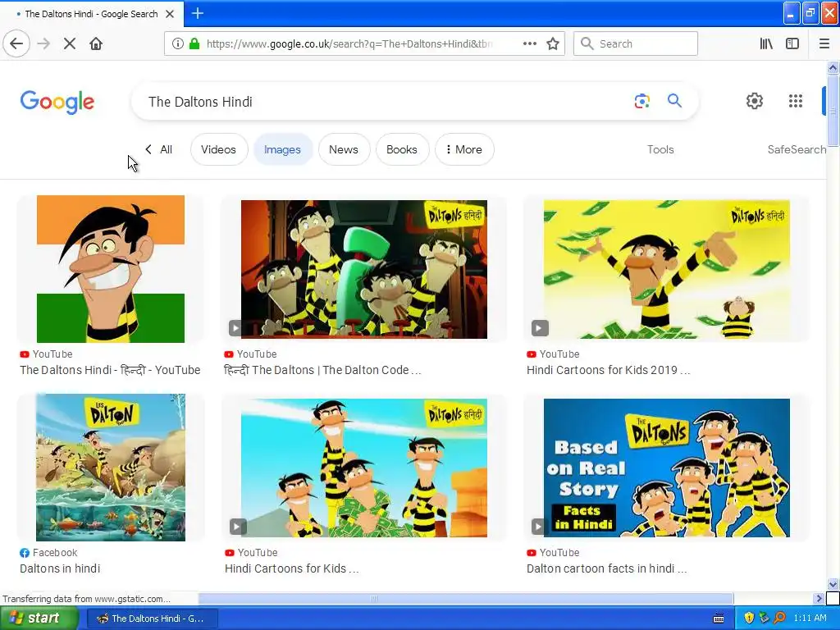This screenshot has width=840, height=630.
Task: Open the Firefox hamburger menu
Action: 824,43
